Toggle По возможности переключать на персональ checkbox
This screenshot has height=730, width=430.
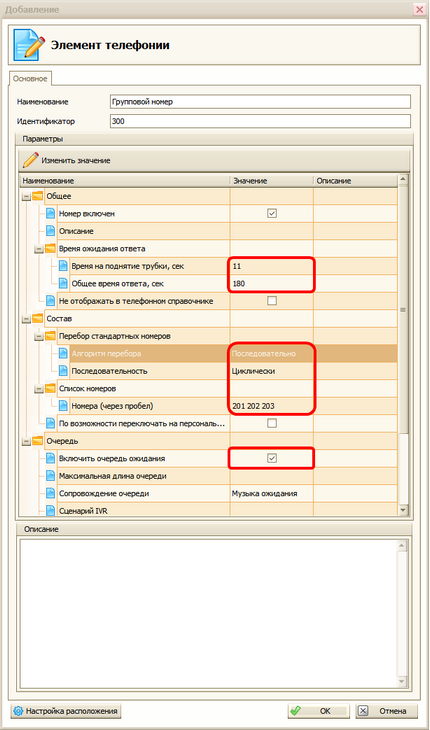[272, 423]
